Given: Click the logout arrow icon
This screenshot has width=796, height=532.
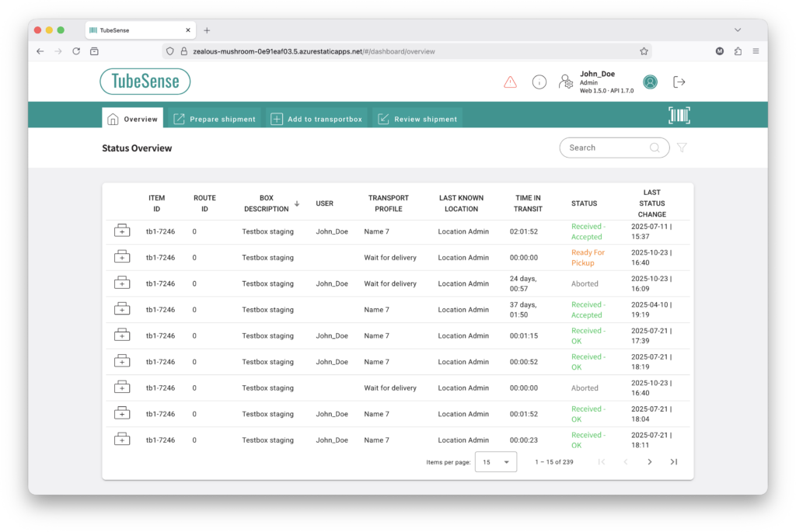Looking at the screenshot, I should 679,82.
